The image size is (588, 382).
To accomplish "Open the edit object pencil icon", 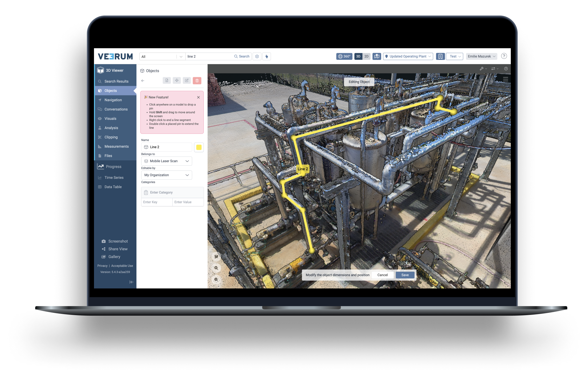I will point(187,80).
